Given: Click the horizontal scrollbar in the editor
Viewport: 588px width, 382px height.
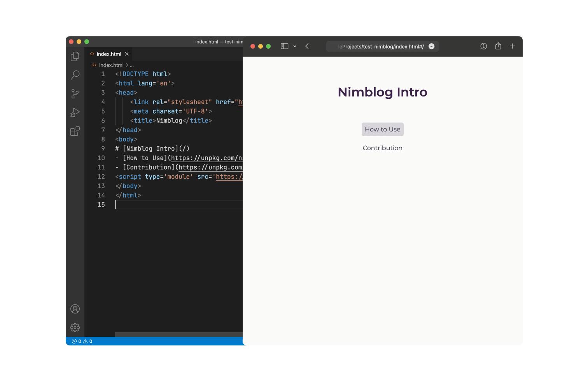Looking at the screenshot, I should [179, 335].
